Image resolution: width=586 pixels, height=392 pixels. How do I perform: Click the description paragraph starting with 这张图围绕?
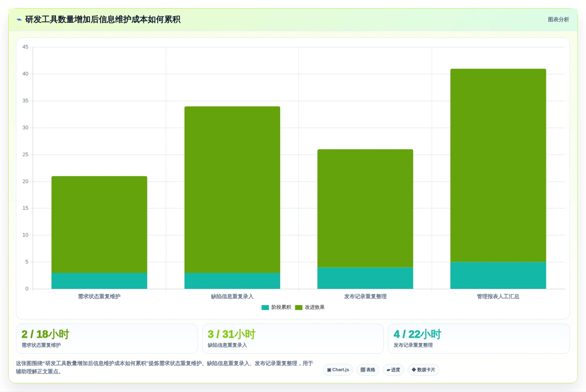point(165,368)
